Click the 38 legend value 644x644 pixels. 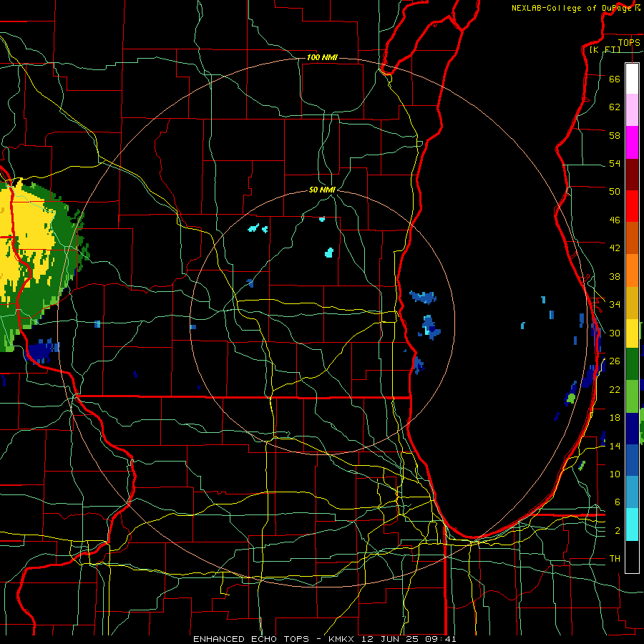(x=615, y=276)
